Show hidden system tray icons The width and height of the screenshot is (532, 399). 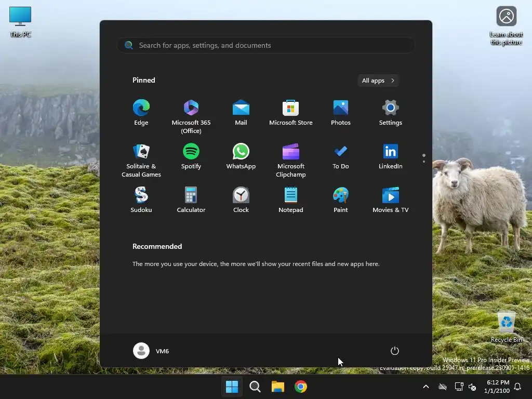[x=426, y=387]
